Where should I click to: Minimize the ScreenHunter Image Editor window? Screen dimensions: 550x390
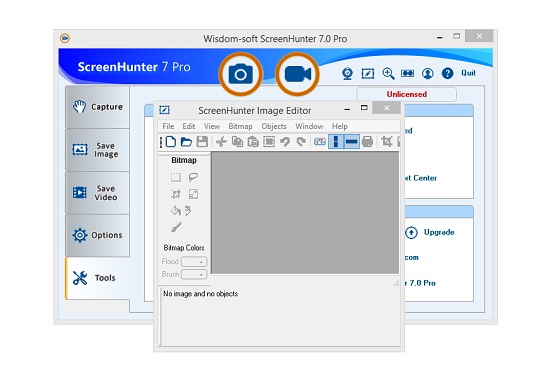[347, 109]
